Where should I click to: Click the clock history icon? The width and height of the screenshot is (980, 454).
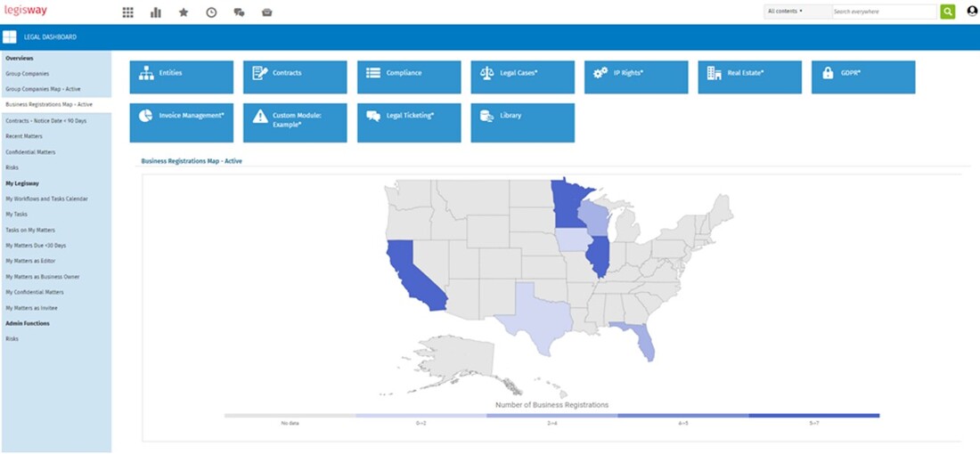pyautogui.click(x=211, y=12)
